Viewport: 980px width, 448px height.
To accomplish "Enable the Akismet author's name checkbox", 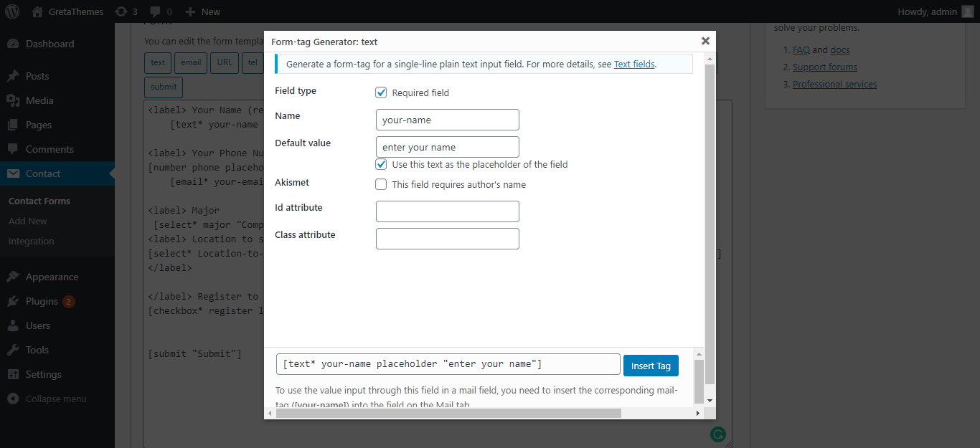I will point(382,184).
